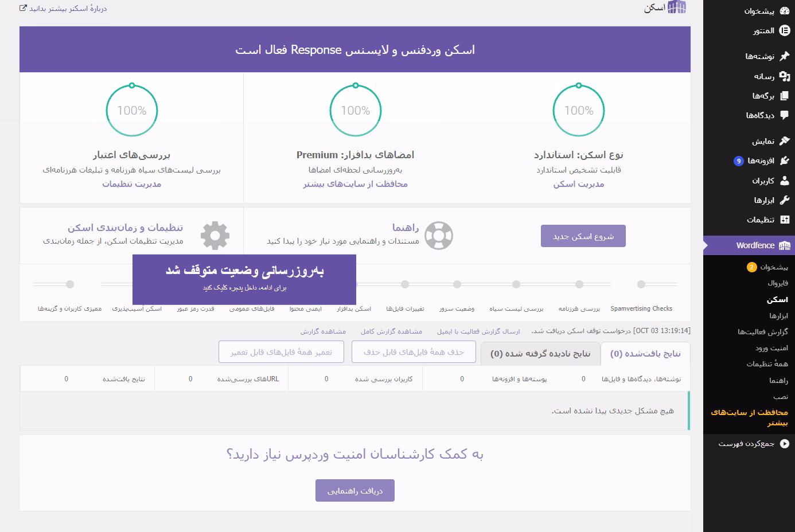Viewport: 795px width, 532px height.
Task: Click the orange محافظت از سایت‌های بیشتر sidebar item
Action: click(749, 417)
